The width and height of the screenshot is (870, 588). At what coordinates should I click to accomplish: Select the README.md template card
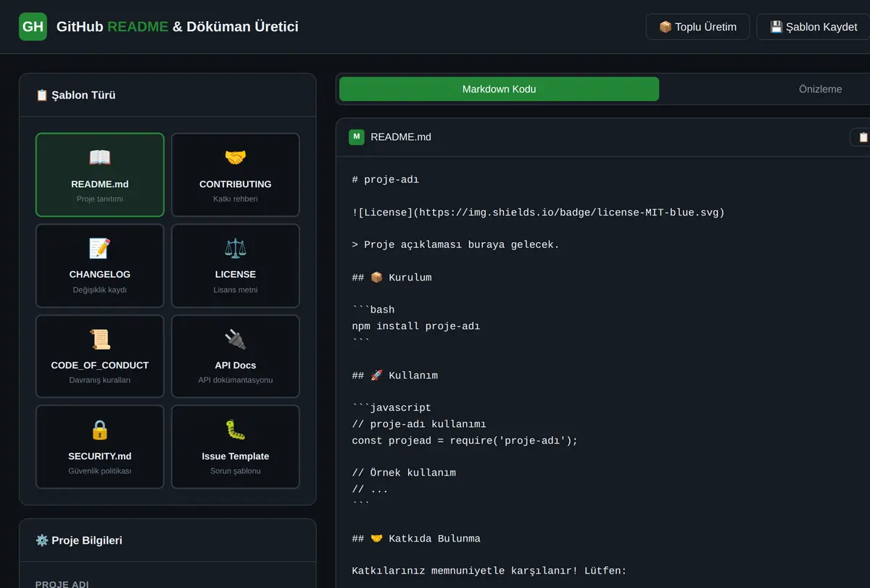(x=100, y=175)
